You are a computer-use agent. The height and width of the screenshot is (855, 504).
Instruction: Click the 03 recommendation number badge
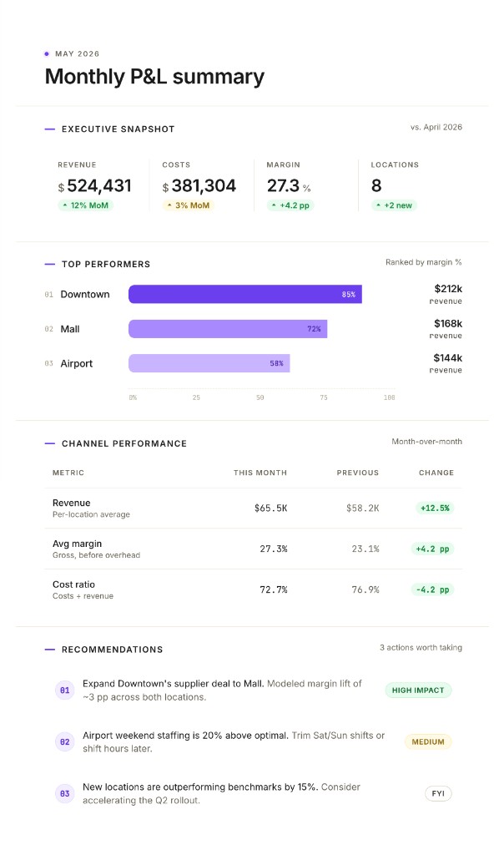pos(65,794)
